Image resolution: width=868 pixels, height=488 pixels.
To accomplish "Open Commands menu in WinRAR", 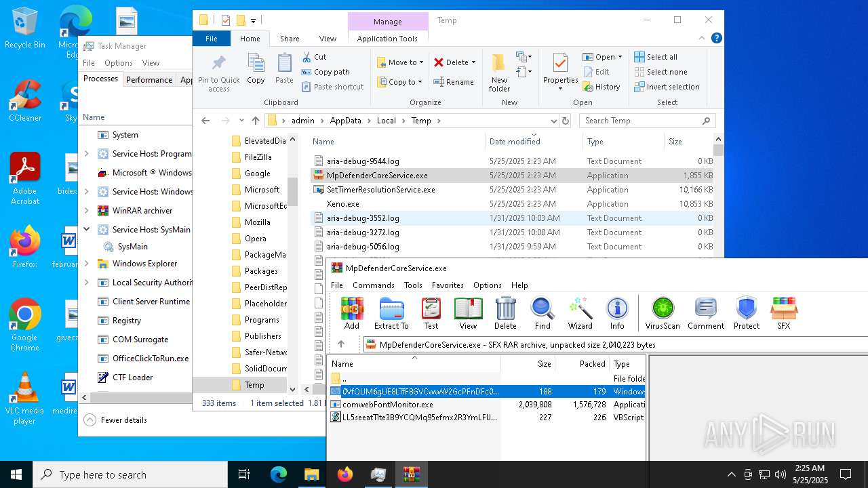I will pyautogui.click(x=374, y=285).
